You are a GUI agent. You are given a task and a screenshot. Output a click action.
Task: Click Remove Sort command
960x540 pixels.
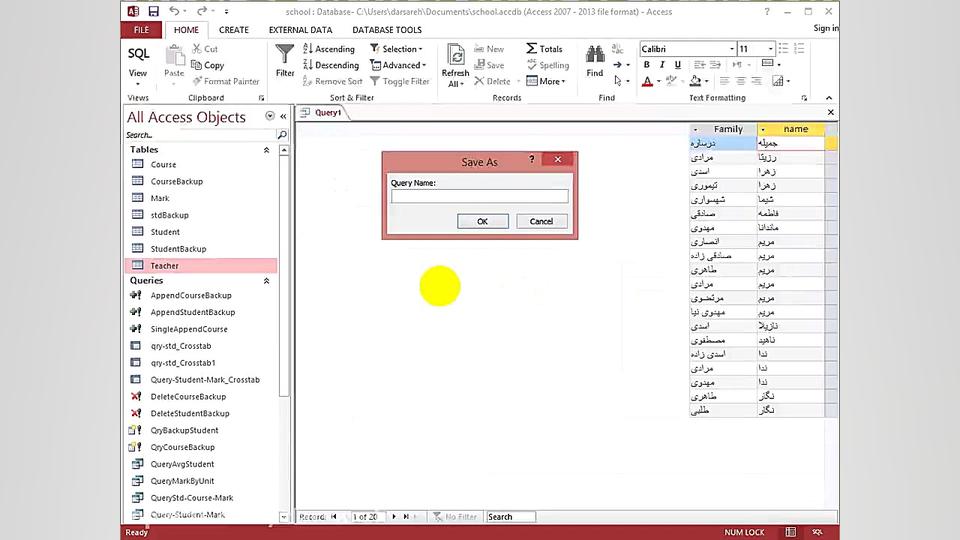click(x=332, y=81)
